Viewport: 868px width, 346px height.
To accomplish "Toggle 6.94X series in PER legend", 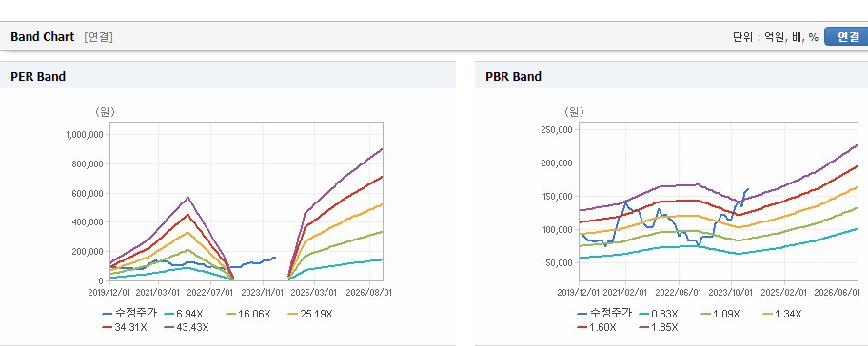I will pos(184,314).
